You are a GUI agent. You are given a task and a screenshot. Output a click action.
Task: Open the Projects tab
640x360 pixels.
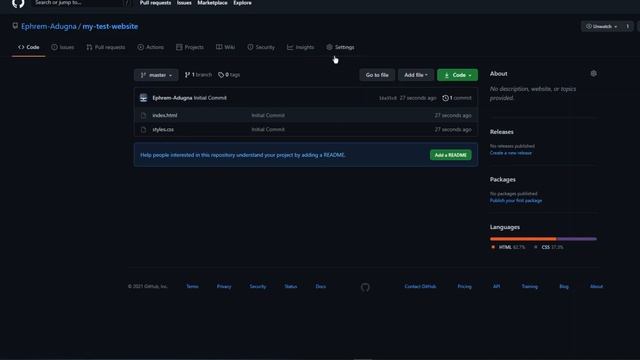(190, 47)
